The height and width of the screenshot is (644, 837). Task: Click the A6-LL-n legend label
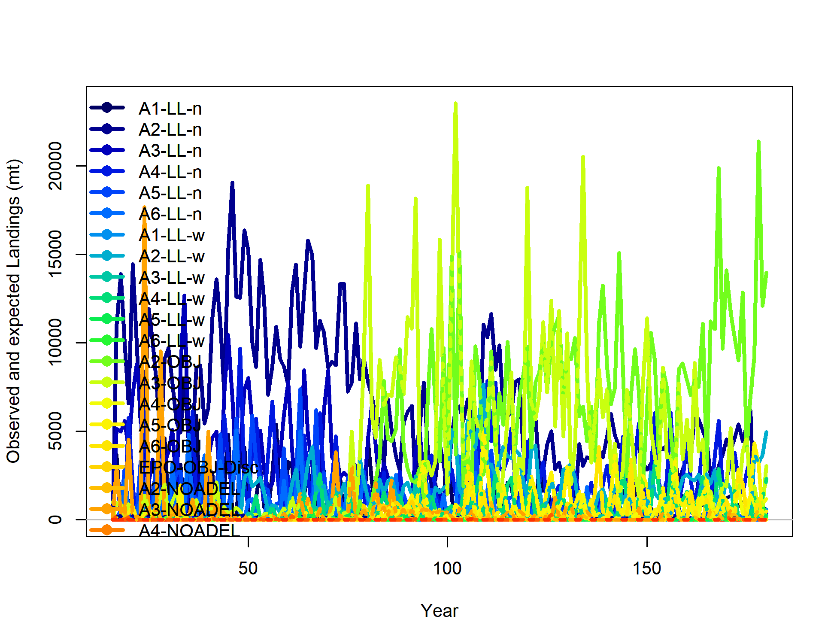pyautogui.click(x=170, y=214)
